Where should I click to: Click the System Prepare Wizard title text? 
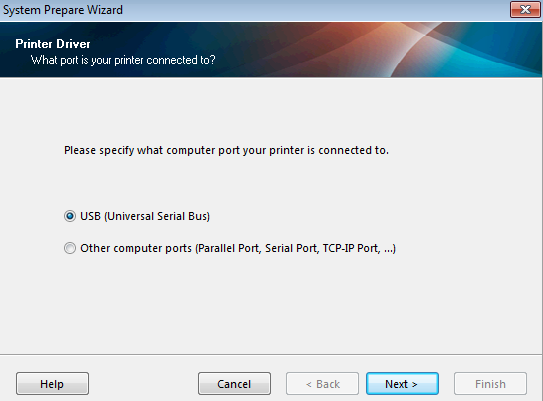click(63, 10)
